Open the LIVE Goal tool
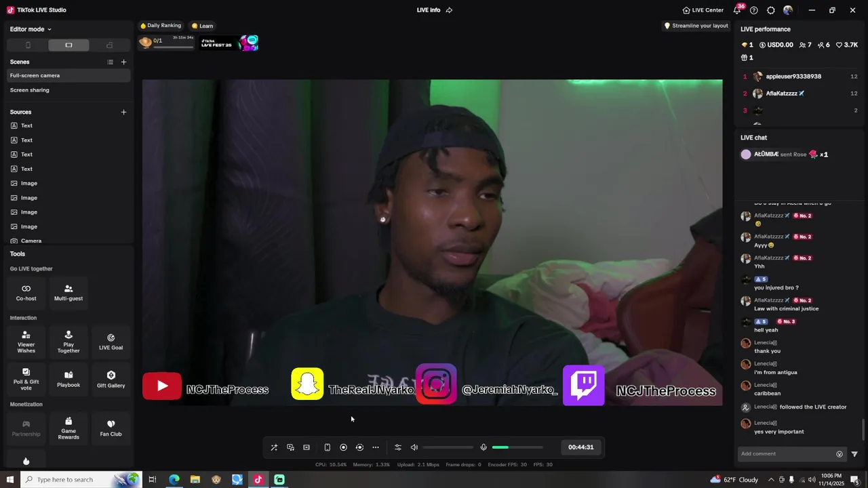The height and width of the screenshot is (488, 868). point(111,342)
